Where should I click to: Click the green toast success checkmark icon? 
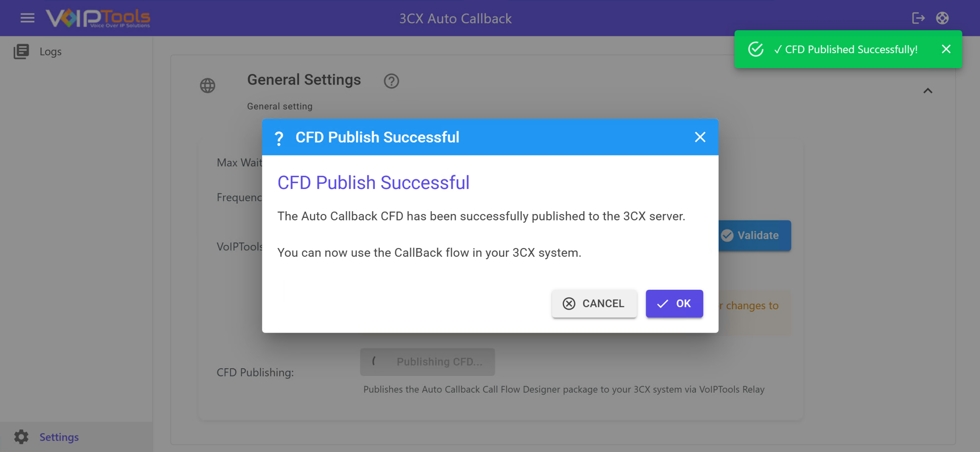[756, 49]
